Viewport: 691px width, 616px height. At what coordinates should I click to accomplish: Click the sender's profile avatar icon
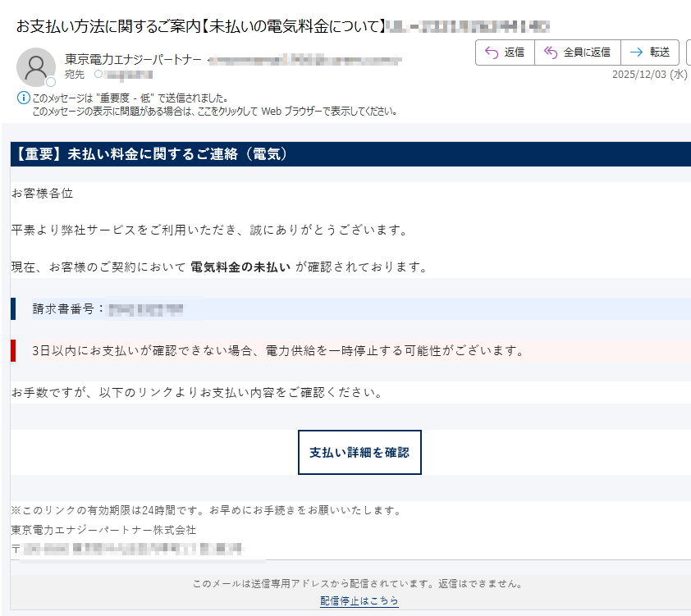(x=35, y=67)
